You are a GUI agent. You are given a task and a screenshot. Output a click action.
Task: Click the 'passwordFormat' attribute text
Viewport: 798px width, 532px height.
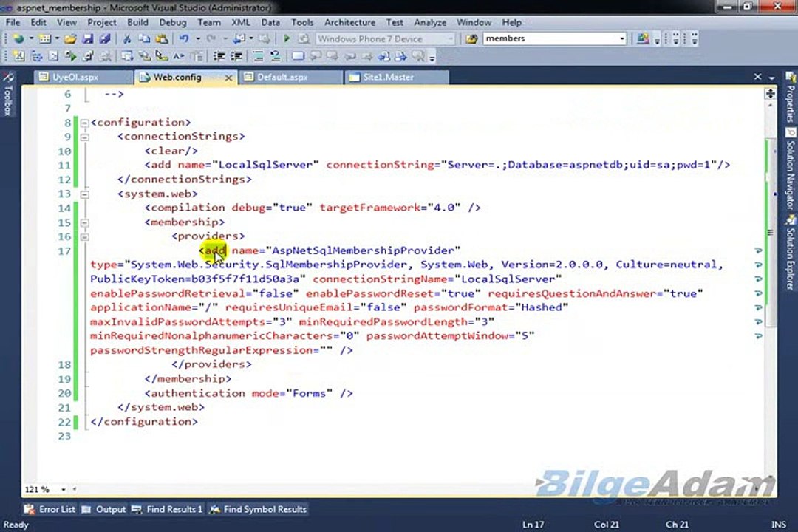point(460,307)
